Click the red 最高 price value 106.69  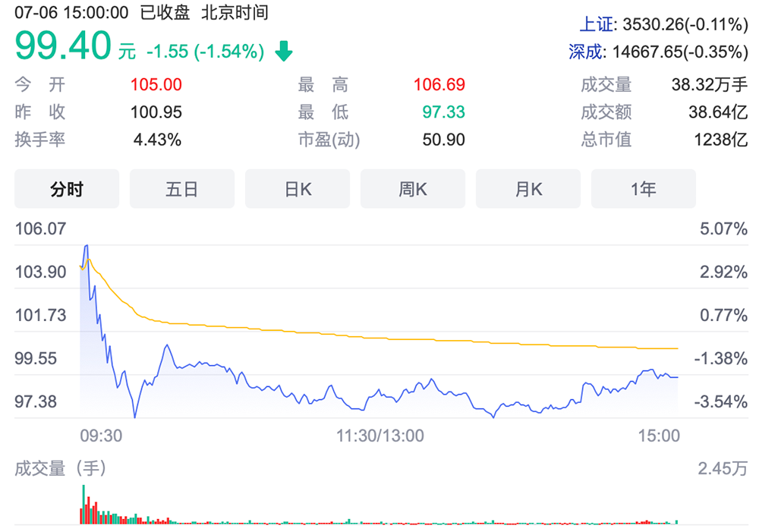point(439,85)
